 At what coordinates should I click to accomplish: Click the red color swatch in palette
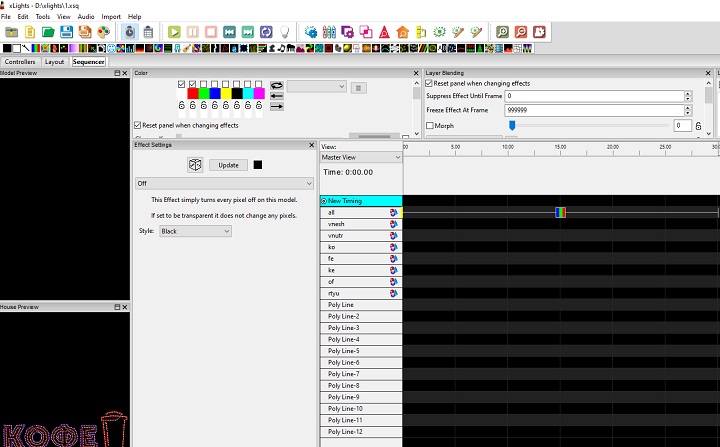(x=193, y=94)
